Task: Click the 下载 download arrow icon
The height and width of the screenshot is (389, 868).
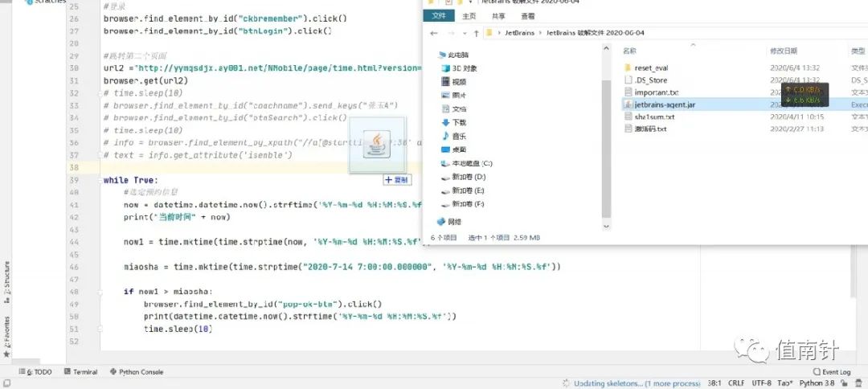Action: [x=445, y=122]
